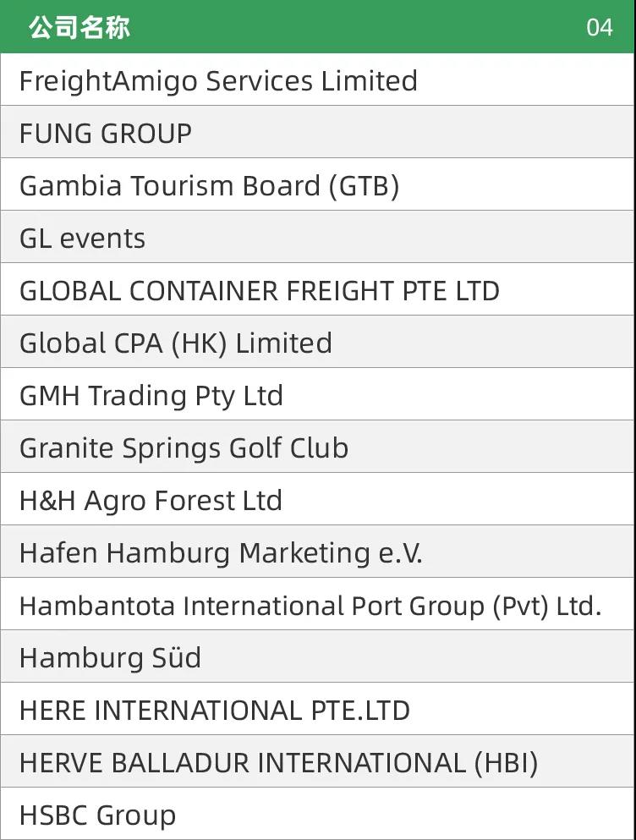Click the 04 page number in header

(599, 27)
